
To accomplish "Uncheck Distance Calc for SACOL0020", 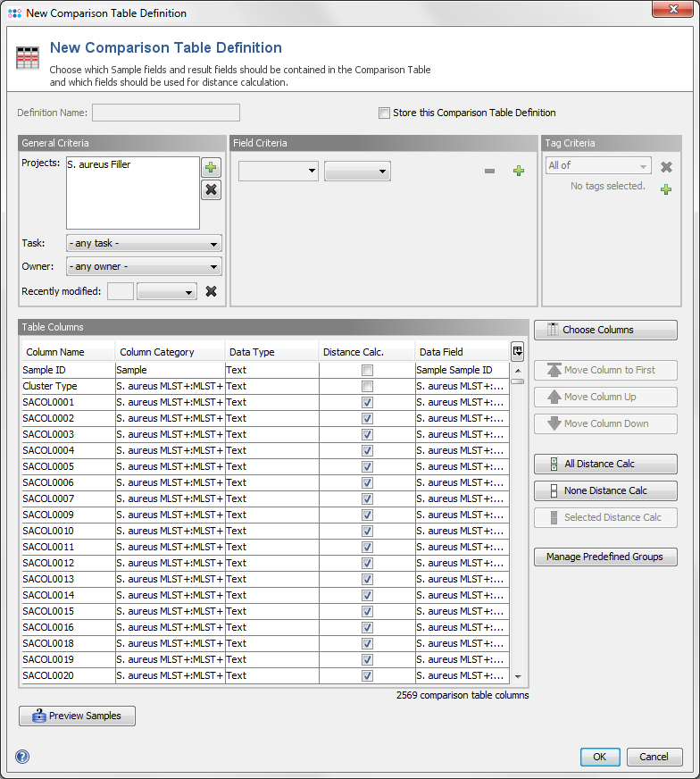I will tap(367, 675).
